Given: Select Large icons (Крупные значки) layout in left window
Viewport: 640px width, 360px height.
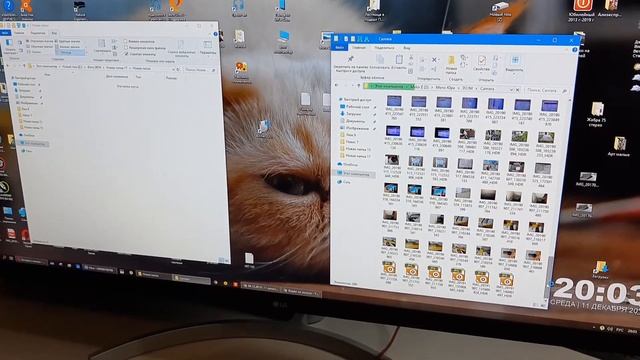Looking at the screenshot, I should [67, 42].
